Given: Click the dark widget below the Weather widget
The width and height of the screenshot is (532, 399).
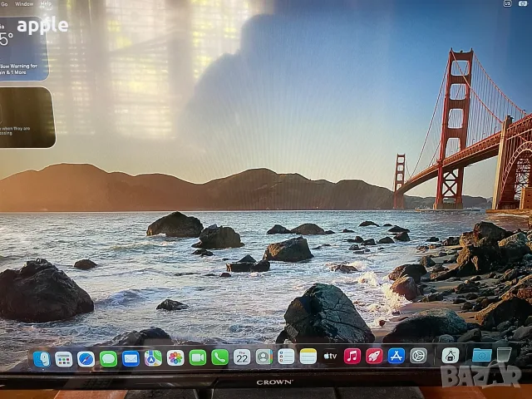Looking at the screenshot, I should [27, 117].
